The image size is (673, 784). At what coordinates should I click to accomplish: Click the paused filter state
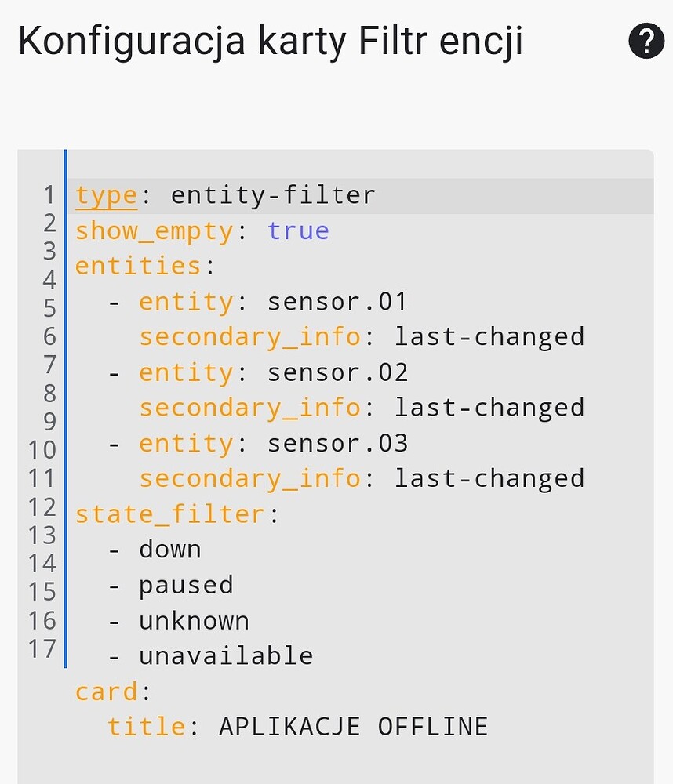tap(186, 585)
